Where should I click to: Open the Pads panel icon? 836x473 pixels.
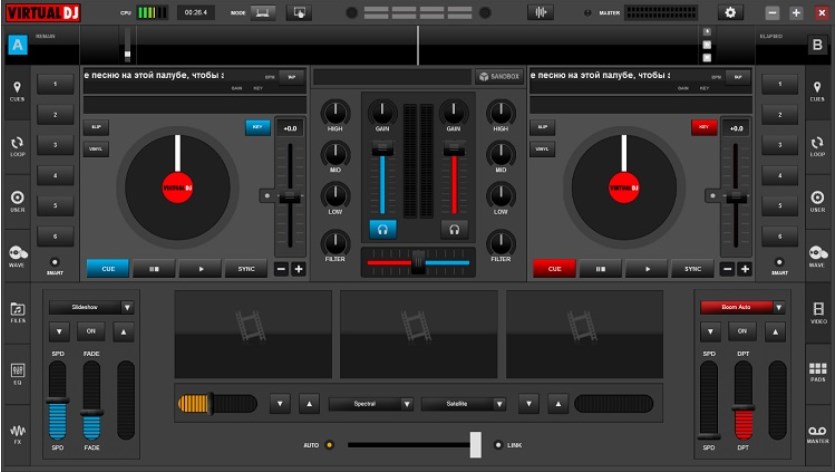click(818, 372)
